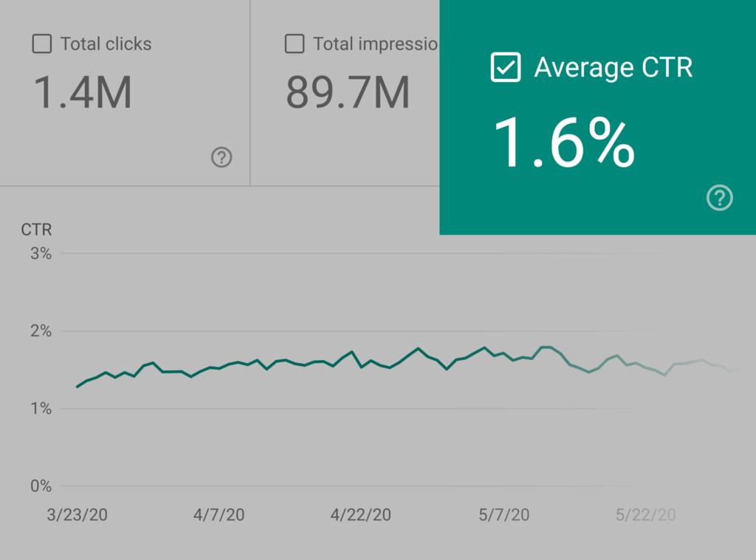Open the help tooltip on Total clicks card
This screenshot has width=756, height=560.
(221, 158)
